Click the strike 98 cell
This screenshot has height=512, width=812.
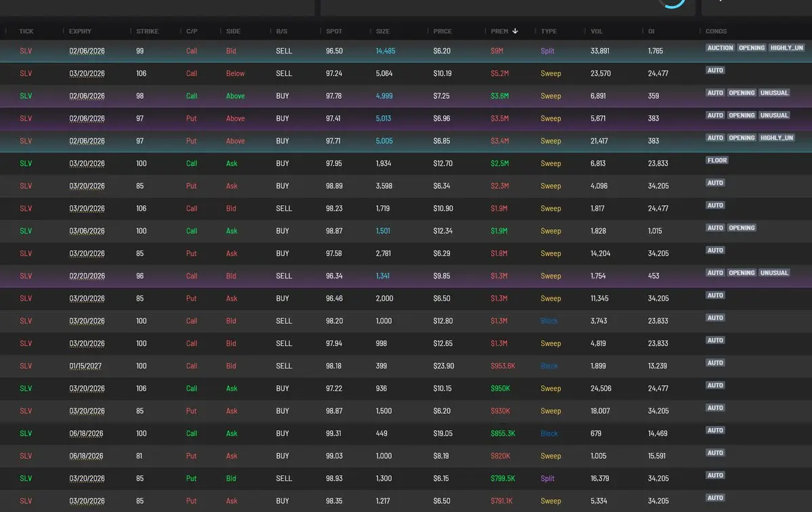140,96
